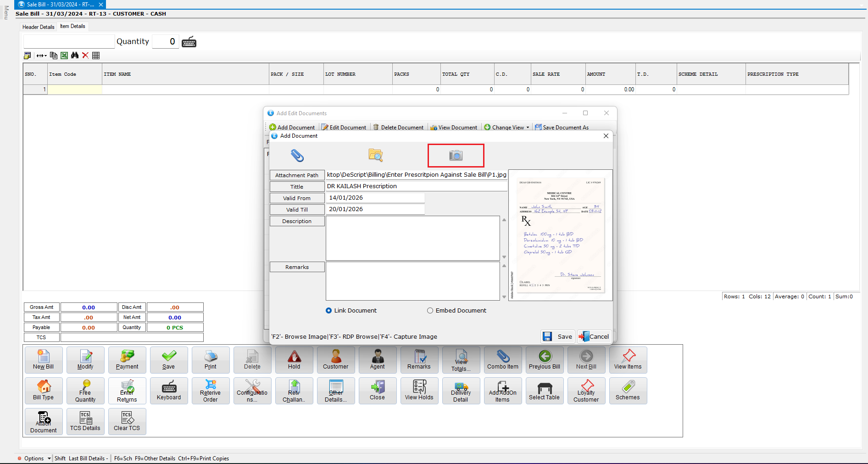Image resolution: width=868 pixels, height=464 pixels.
Task: Click the folder browse image icon
Action: [376, 156]
